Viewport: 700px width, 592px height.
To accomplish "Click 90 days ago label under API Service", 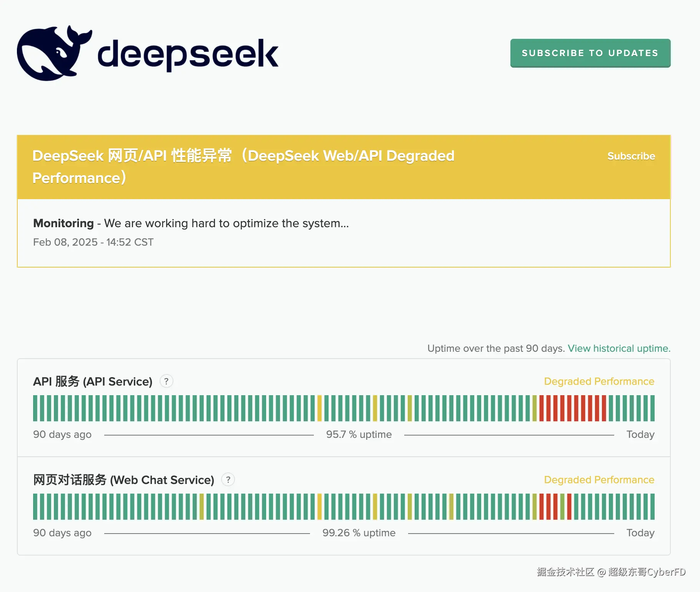I will click(x=62, y=434).
